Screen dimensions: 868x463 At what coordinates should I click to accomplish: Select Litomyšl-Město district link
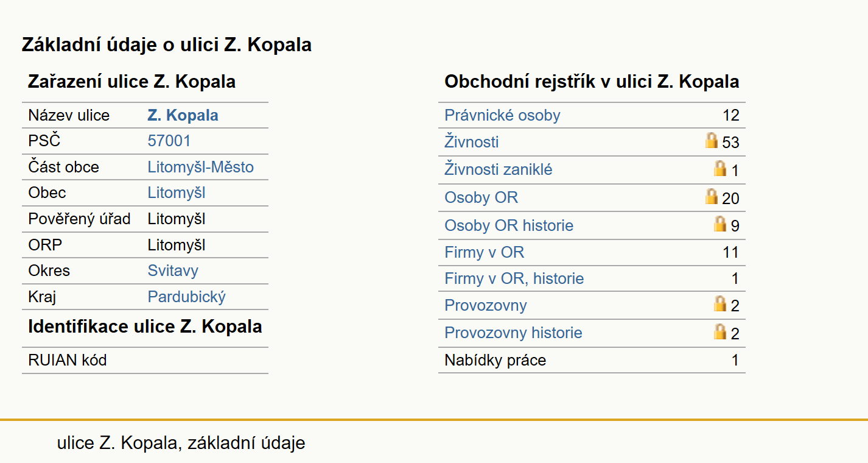(201, 167)
